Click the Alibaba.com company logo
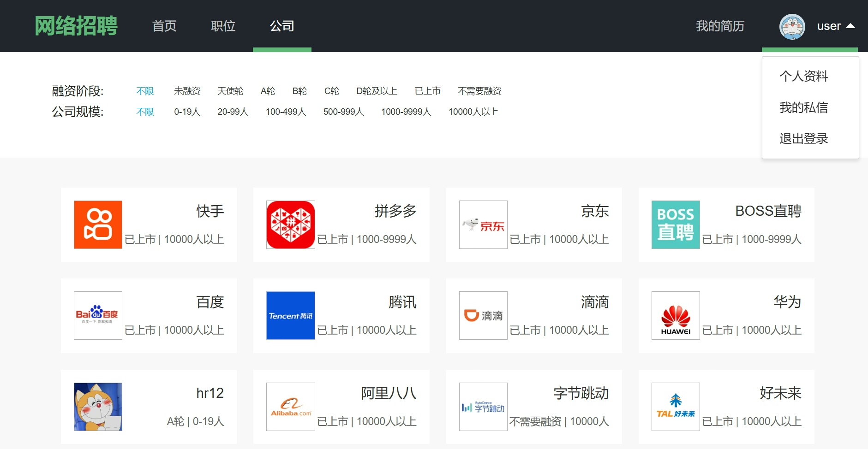This screenshot has height=449, width=868. click(291, 407)
